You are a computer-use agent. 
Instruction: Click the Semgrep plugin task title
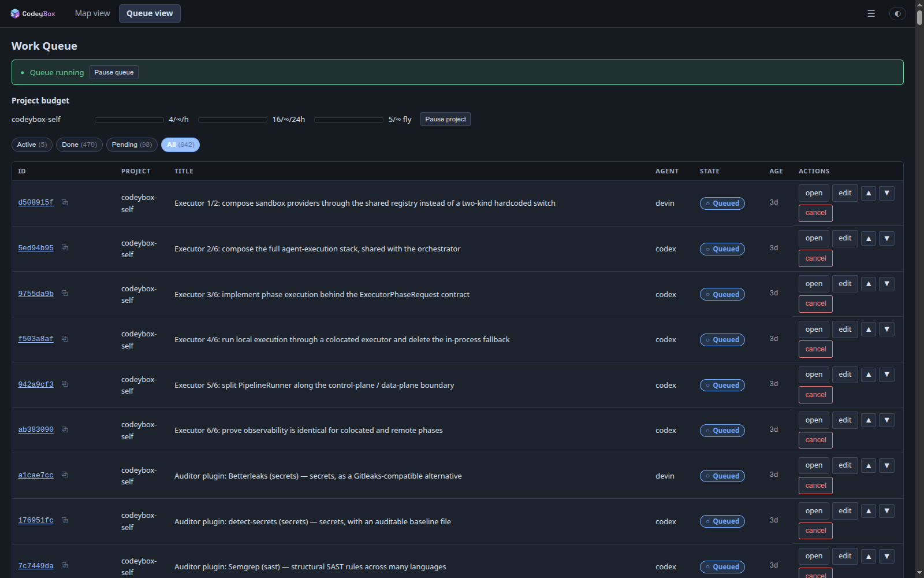tap(310, 566)
